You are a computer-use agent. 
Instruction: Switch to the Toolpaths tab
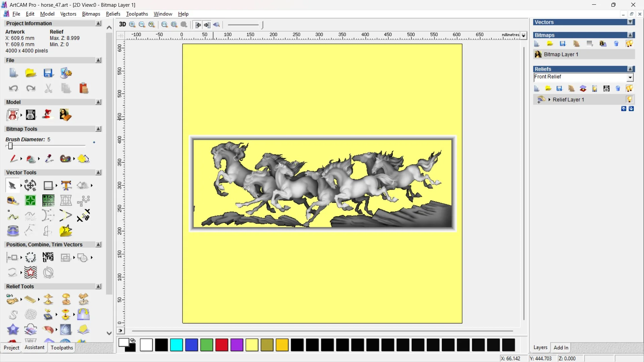click(61, 348)
